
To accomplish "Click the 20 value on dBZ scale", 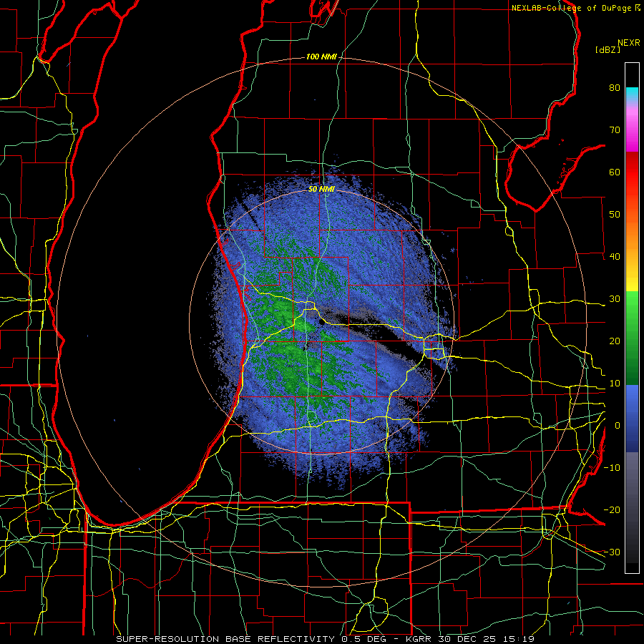I will click(615, 341).
